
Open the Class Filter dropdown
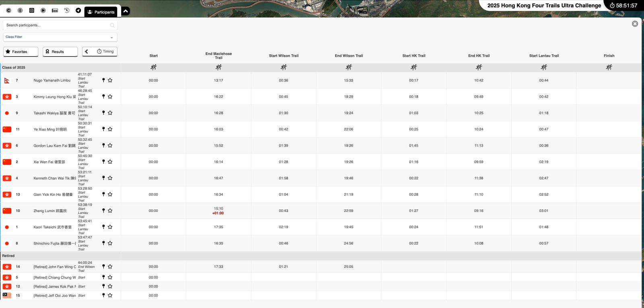tap(60, 37)
